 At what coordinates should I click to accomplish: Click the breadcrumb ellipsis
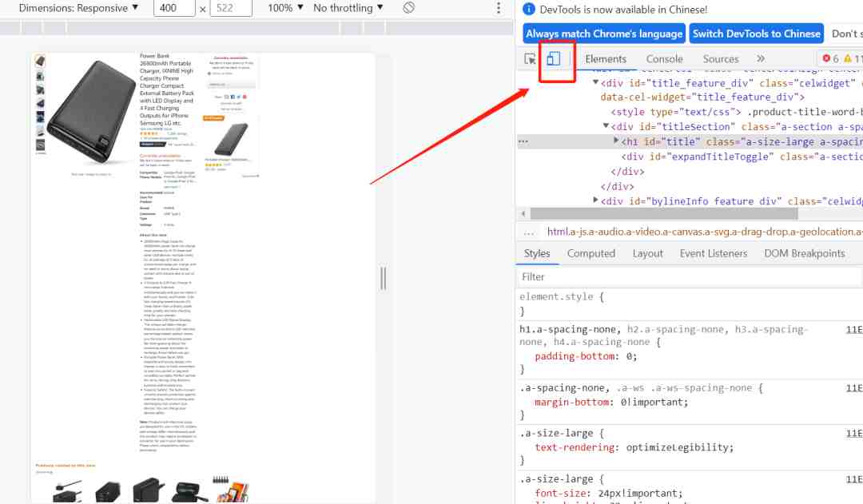click(529, 232)
